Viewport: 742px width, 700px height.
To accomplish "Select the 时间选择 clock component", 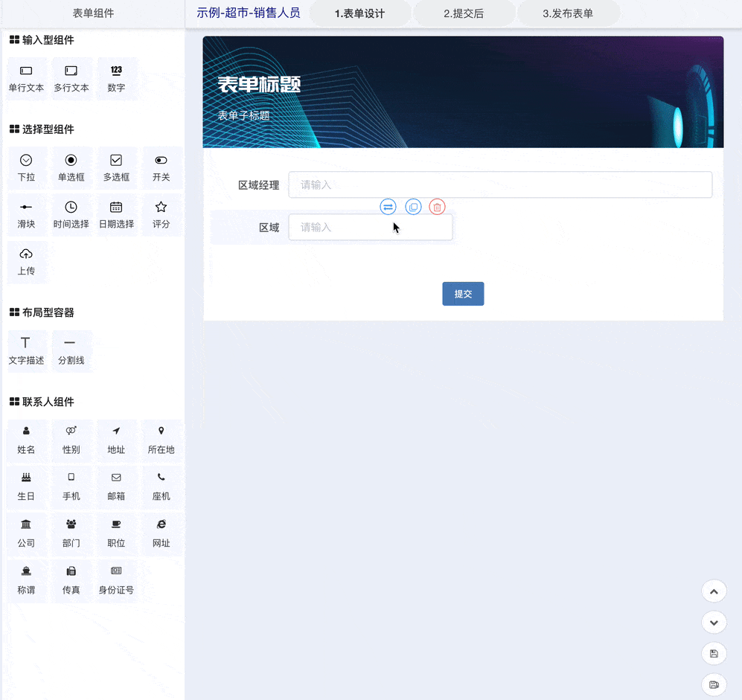I will coord(71,214).
